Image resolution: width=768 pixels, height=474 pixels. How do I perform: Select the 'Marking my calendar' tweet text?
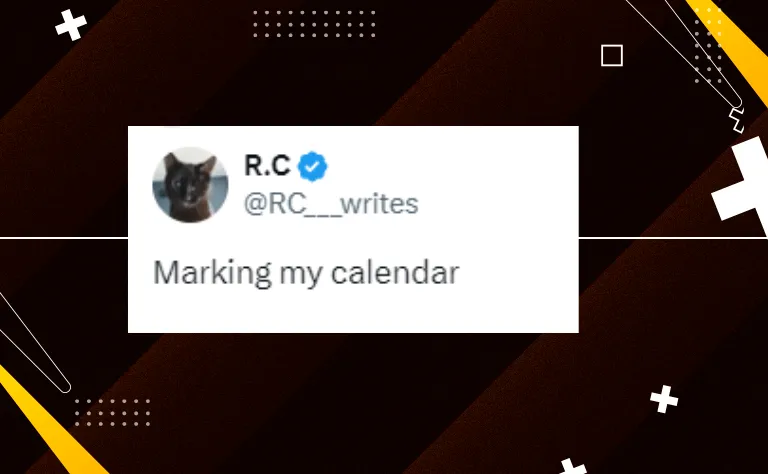306,273
